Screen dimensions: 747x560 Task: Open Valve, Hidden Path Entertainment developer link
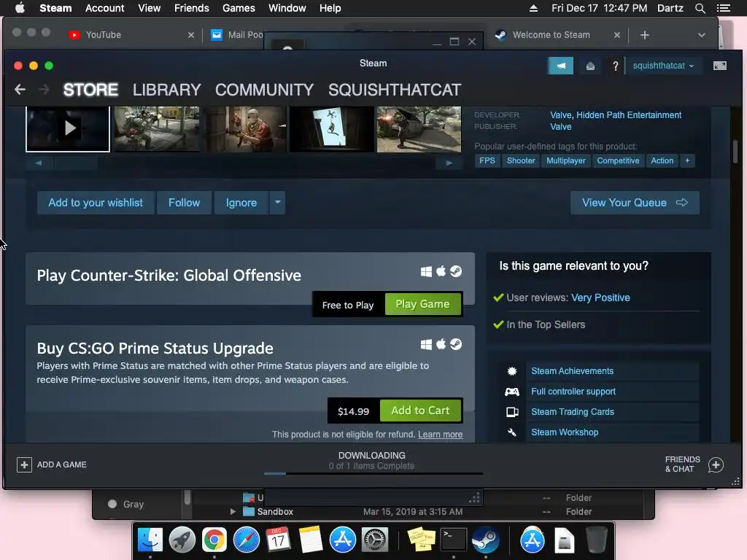(x=616, y=115)
